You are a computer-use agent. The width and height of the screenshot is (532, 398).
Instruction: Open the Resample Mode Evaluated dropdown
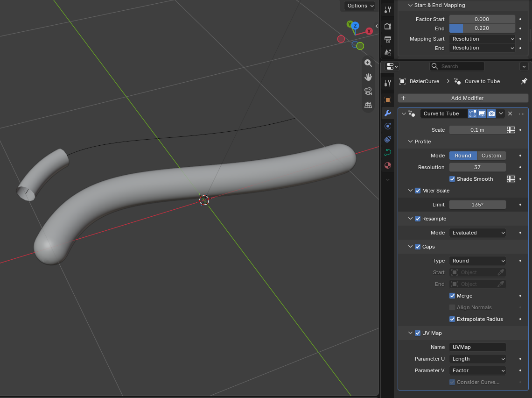tap(477, 233)
